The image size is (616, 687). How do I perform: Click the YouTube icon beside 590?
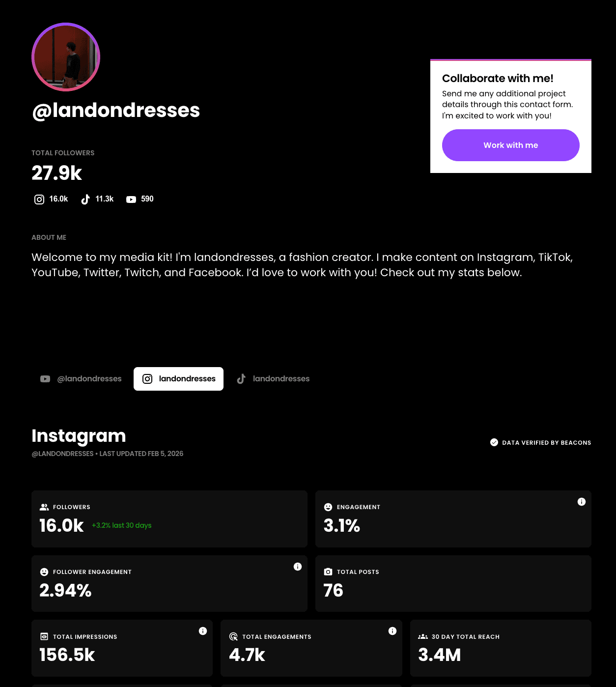point(131,199)
